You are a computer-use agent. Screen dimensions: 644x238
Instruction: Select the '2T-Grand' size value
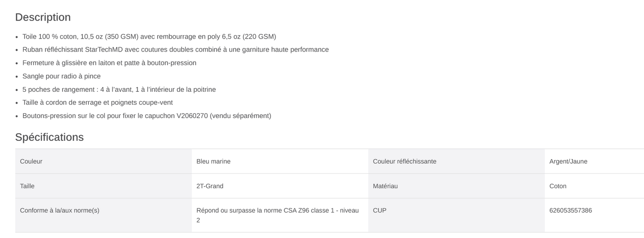210,186
